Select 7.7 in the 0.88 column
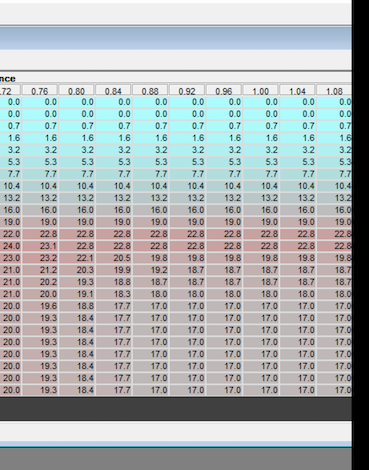 (151, 174)
